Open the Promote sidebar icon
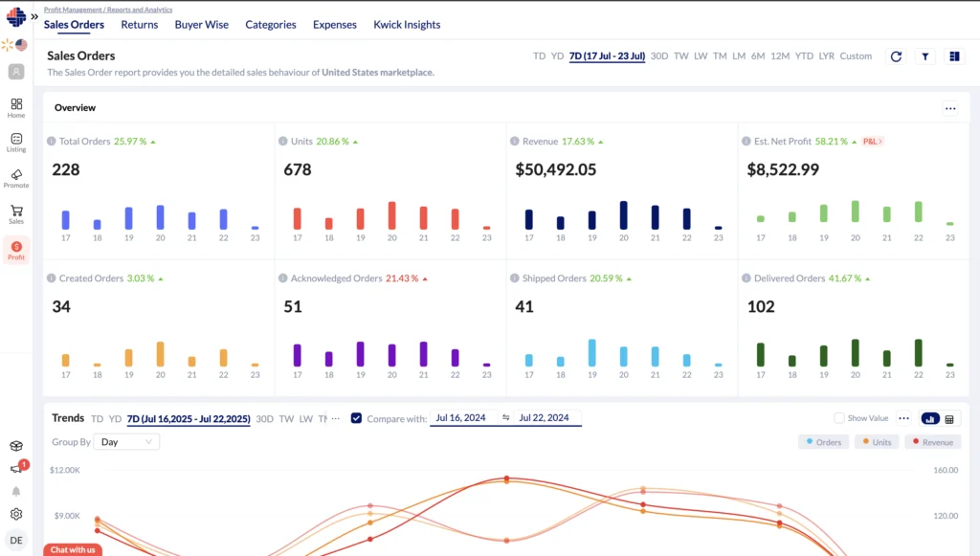 point(16,178)
